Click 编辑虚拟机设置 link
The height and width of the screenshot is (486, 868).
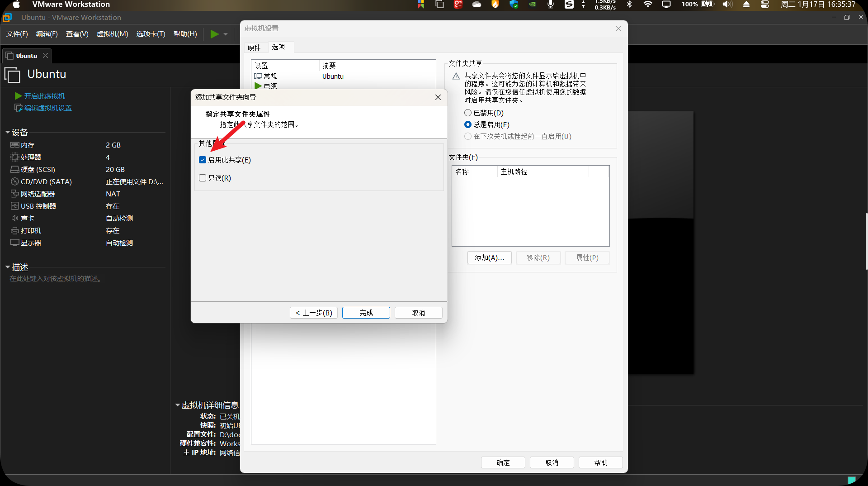48,108
